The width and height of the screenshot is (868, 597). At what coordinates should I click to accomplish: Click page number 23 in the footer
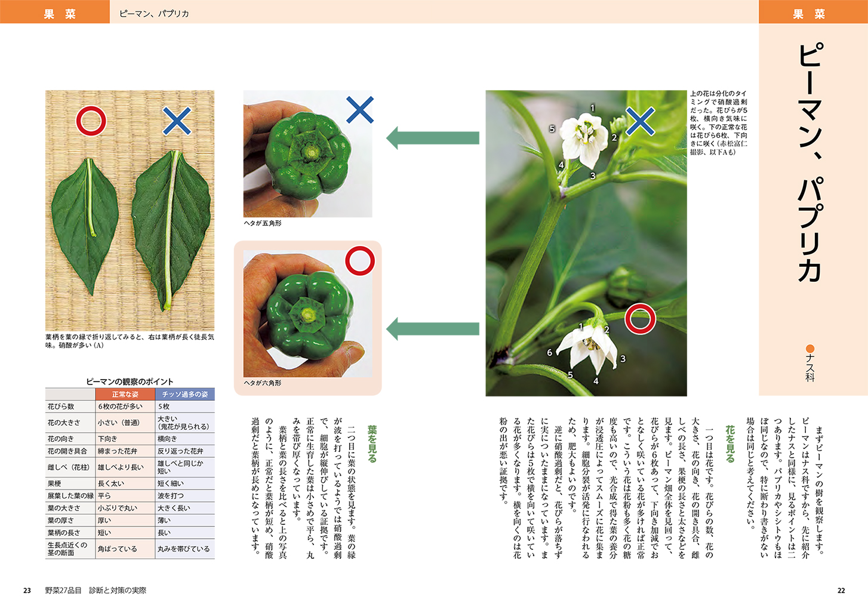pyautogui.click(x=27, y=590)
